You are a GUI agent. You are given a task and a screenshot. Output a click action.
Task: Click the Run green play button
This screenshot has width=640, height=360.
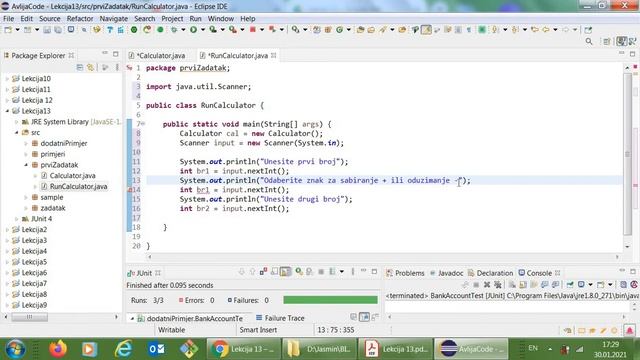tap(193, 30)
